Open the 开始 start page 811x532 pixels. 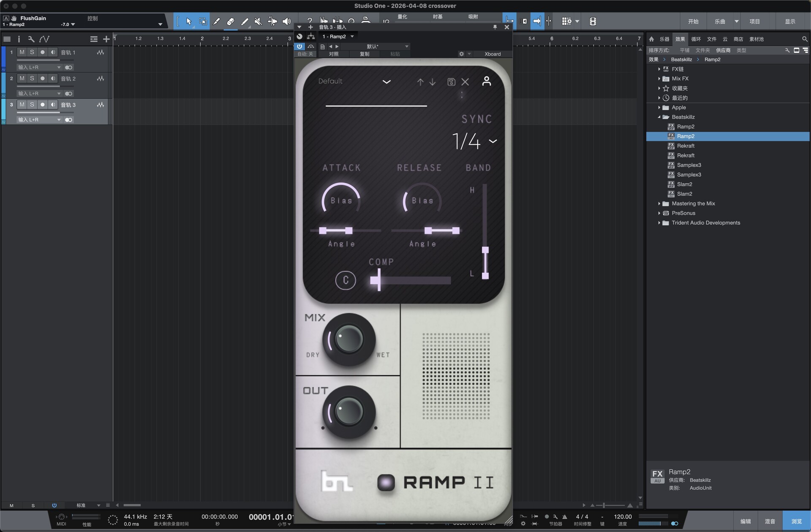click(693, 22)
